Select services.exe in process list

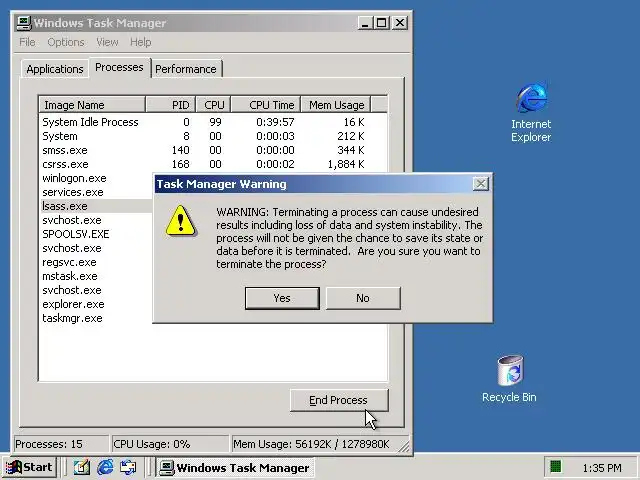click(73, 192)
